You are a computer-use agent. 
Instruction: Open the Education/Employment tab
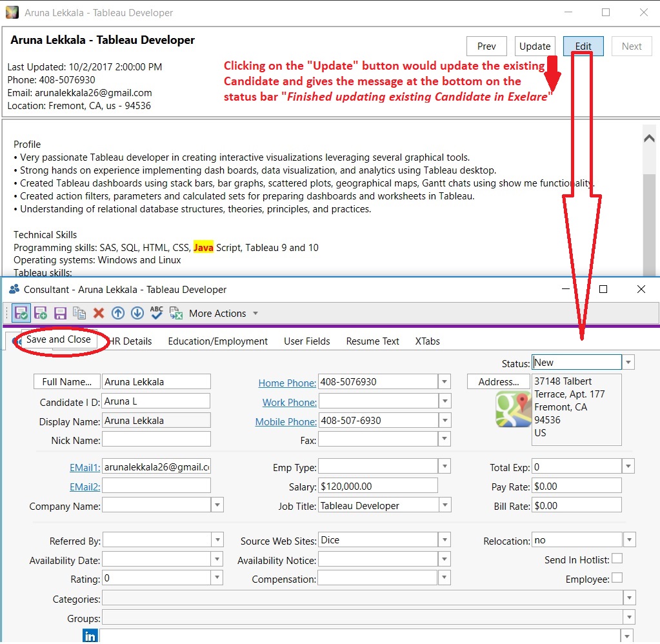[x=217, y=341]
